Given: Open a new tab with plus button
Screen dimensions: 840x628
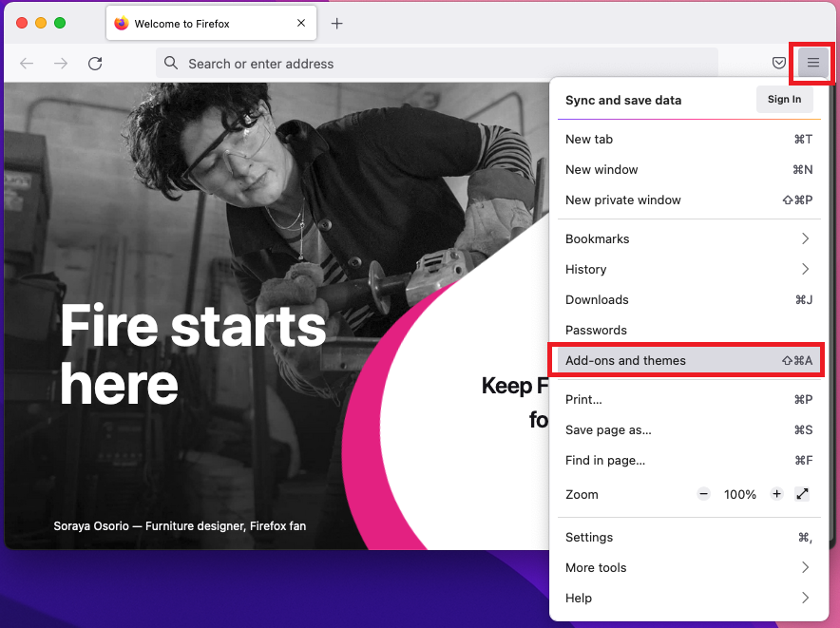Looking at the screenshot, I should pos(336,24).
